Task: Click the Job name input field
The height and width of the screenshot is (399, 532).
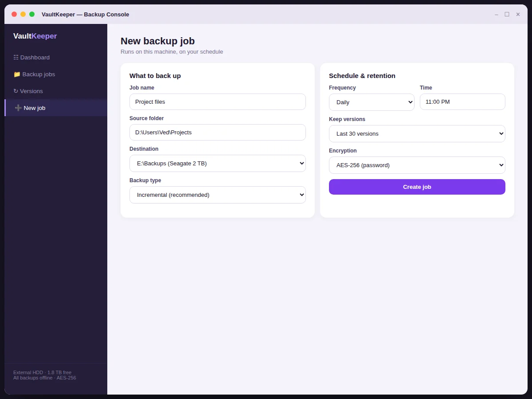Action: click(218, 102)
